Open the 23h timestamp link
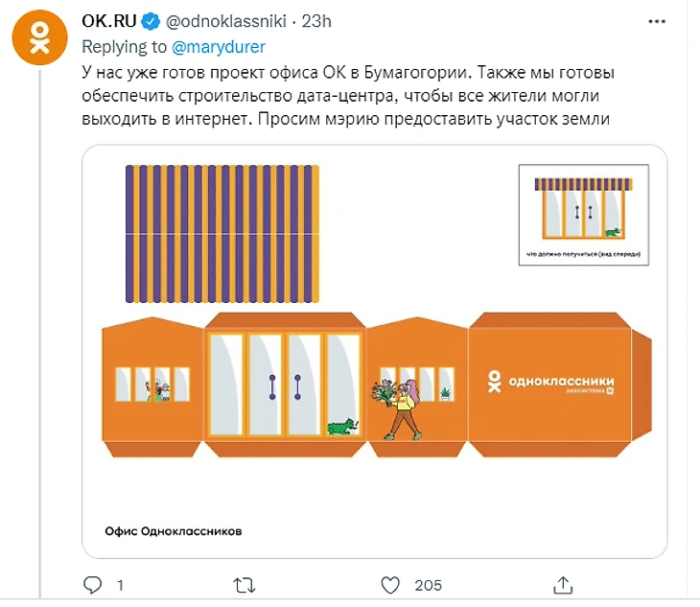Image resolution: width=700 pixels, height=607 pixels. coord(316,21)
